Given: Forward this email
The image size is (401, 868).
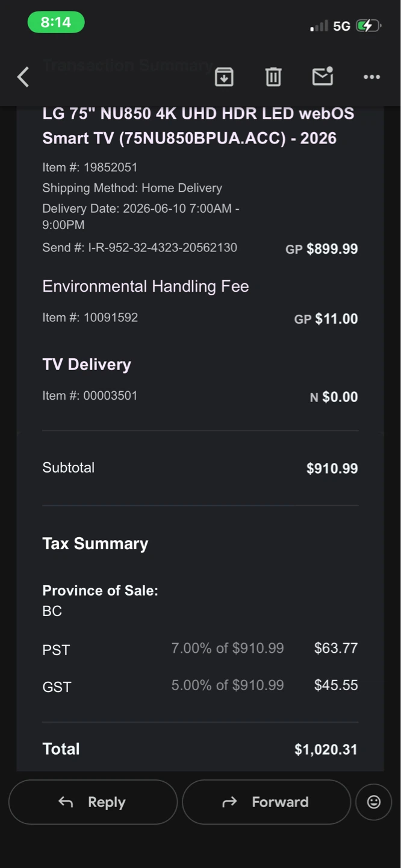Looking at the screenshot, I should point(266,802).
